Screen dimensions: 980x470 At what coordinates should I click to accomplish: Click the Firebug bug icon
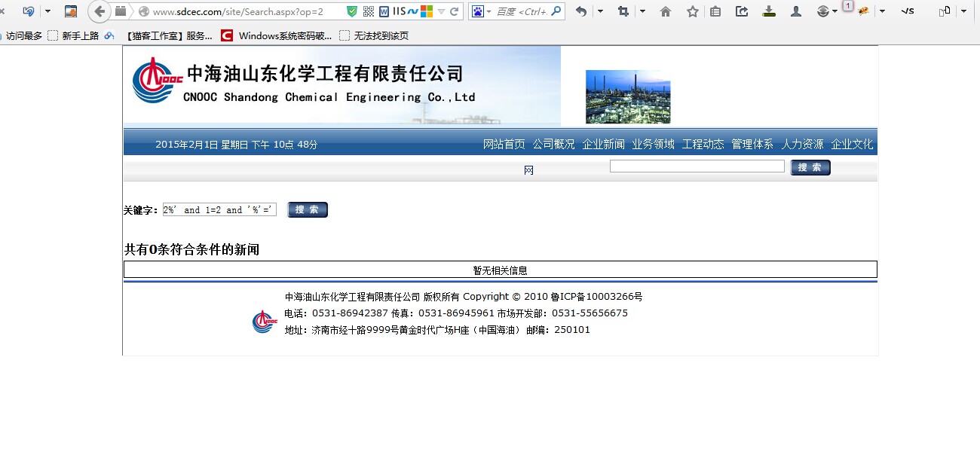coord(862,11)
